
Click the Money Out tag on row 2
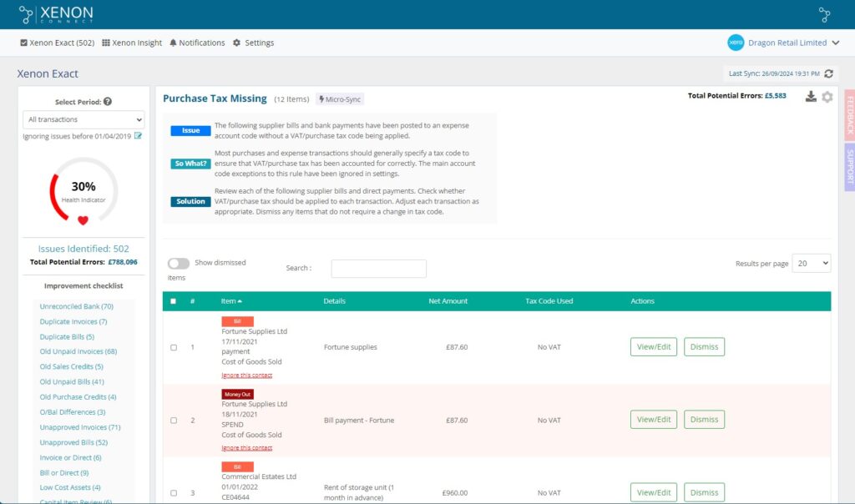point(237,394)
